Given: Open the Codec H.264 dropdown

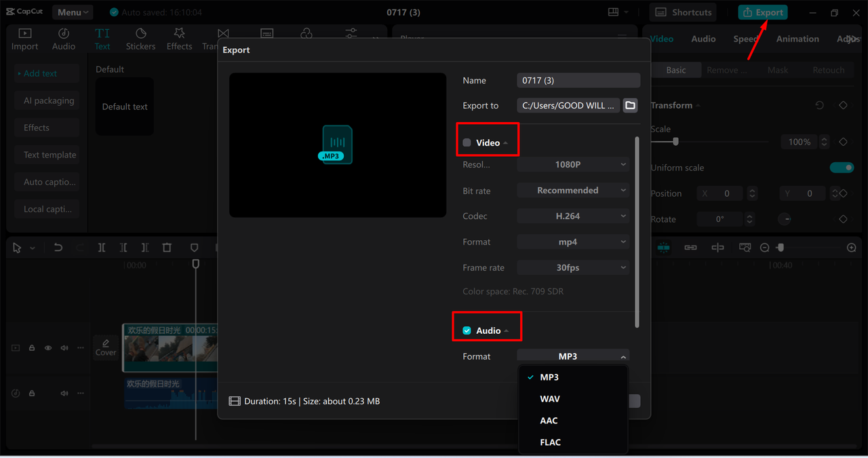Looking at the screenshot, I should pyautogui.click(x=573, y=216).
